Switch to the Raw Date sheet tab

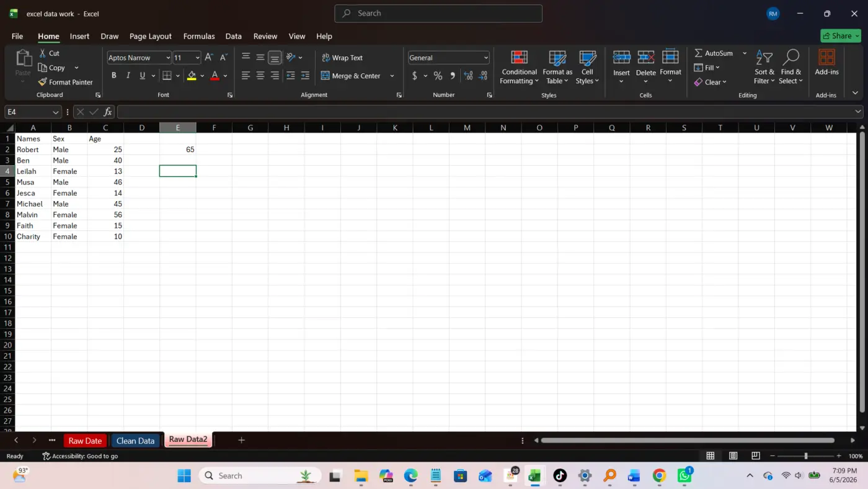click(85, 441)
